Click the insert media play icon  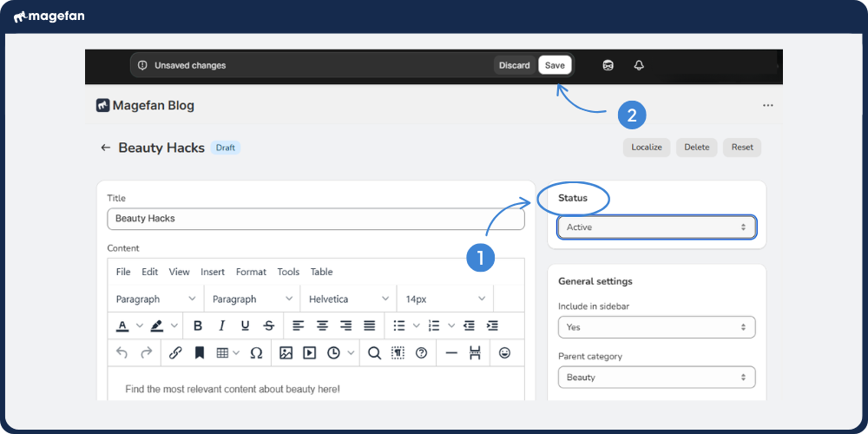(x=309, y=353)
